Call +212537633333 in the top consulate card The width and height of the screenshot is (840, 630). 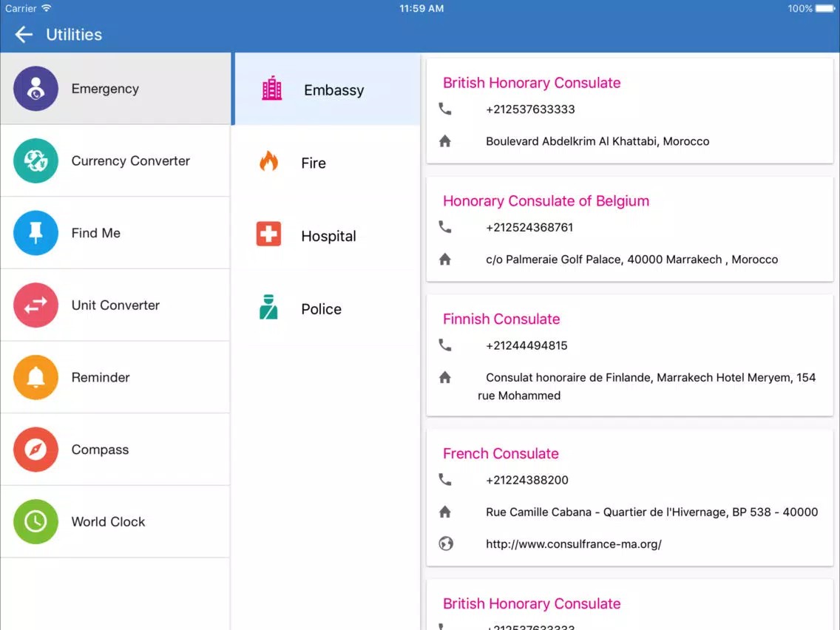tap(530, 109)
